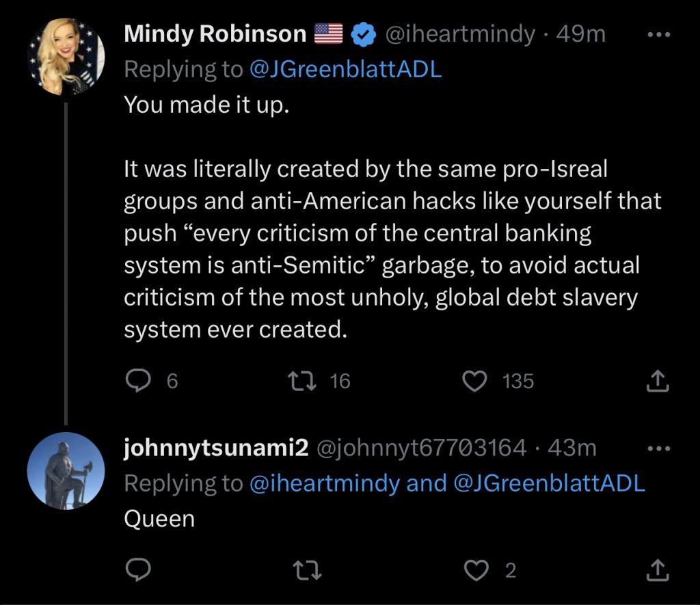Click johnnytsunami2 display name
The image size is (700, 605).
click(x=216, y=448)
